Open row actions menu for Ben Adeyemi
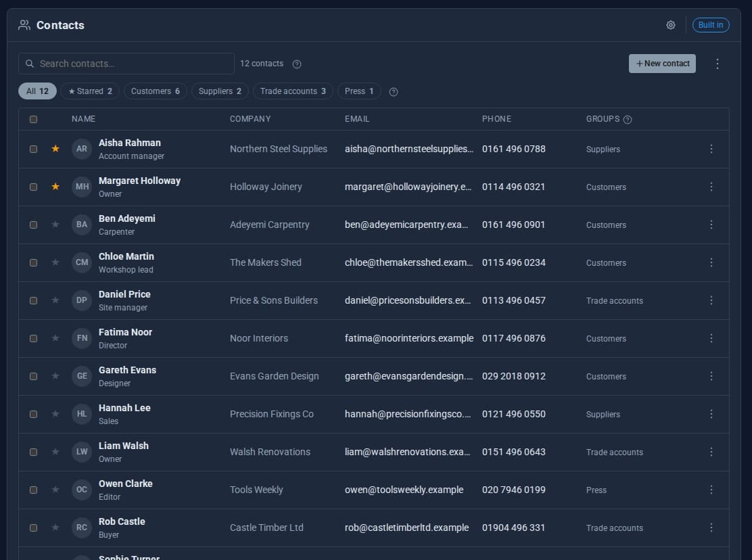752x560 pixels. [x=711, y=225]
